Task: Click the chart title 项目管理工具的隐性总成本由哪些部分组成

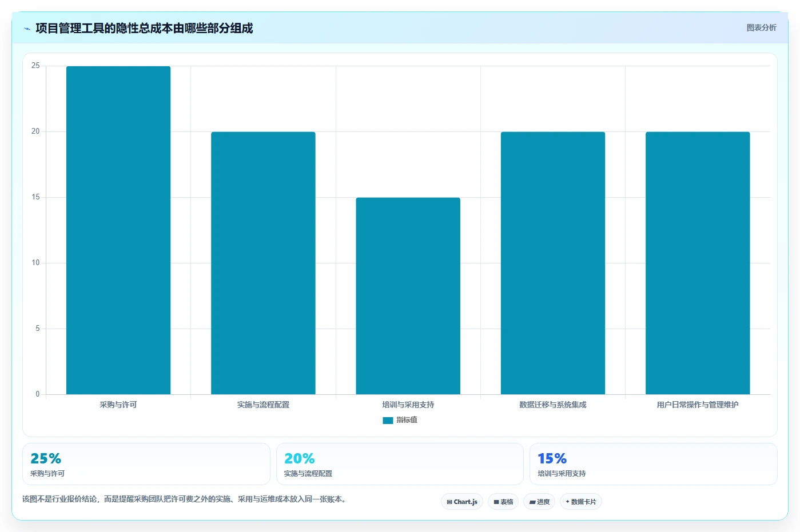Action: (x=144, y=29)
